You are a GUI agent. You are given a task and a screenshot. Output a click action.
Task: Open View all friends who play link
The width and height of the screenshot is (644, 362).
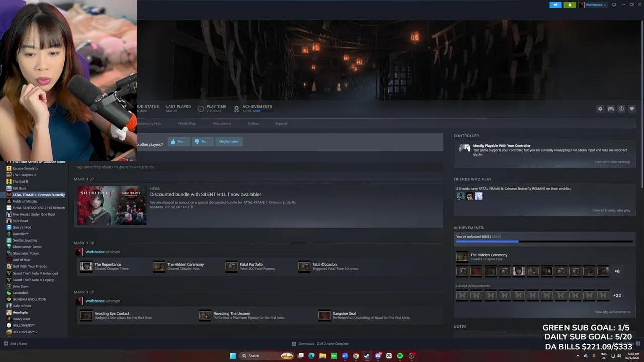tap(611, 210)
